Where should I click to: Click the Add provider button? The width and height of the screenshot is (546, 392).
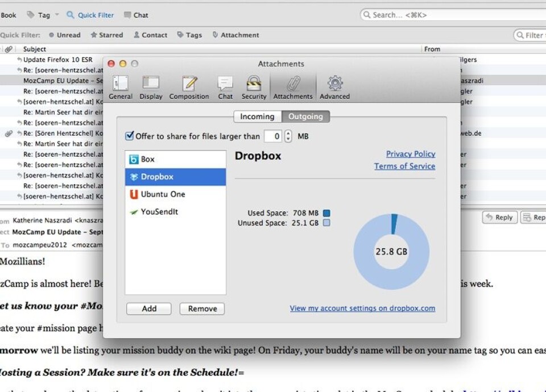[x=148, y=308]
